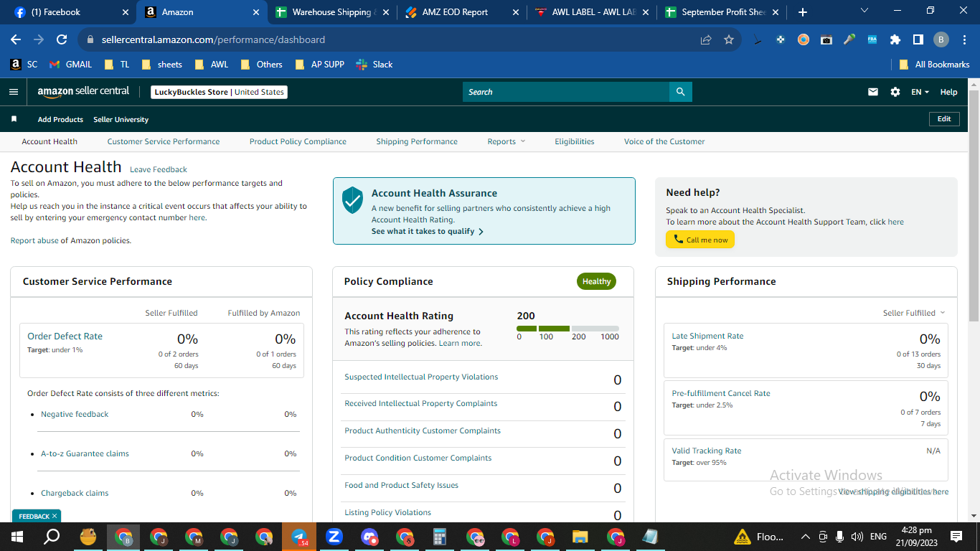
Task: View site information via the lock icon
Action: click(90, 39)
